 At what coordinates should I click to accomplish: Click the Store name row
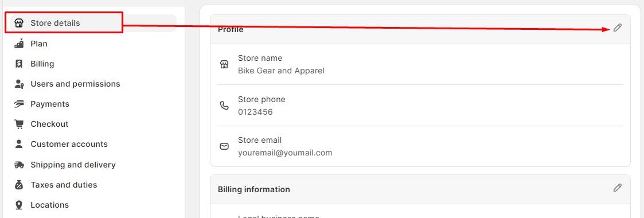pos(420,64)
